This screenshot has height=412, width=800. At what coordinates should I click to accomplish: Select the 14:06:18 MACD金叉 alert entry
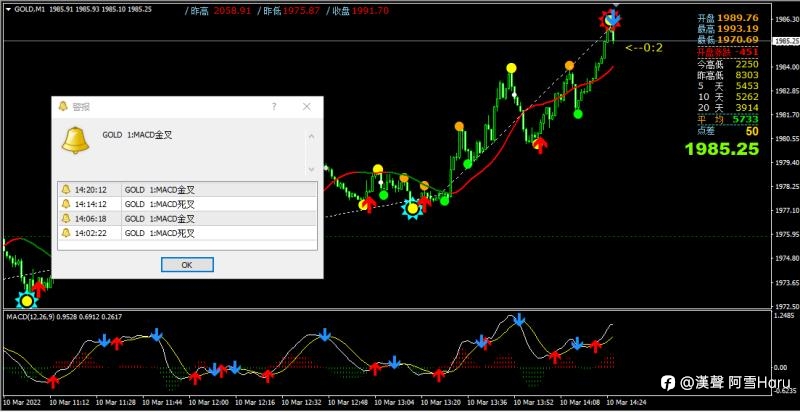point(187,219)
